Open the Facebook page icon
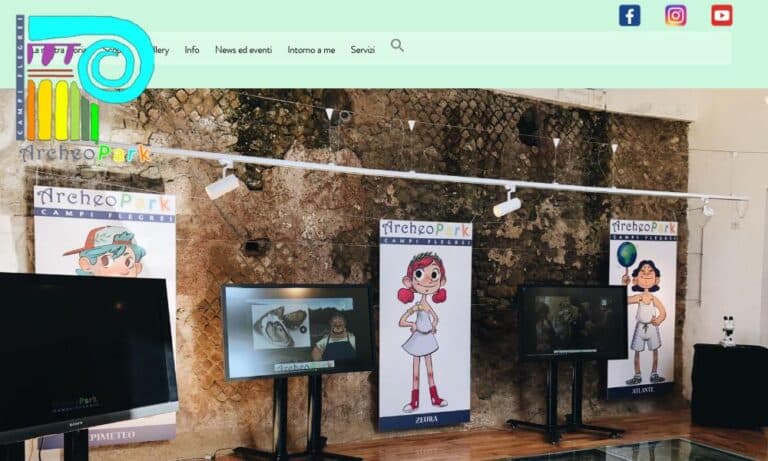The height and width of the screenshot is (461, 768). (629, 15)
